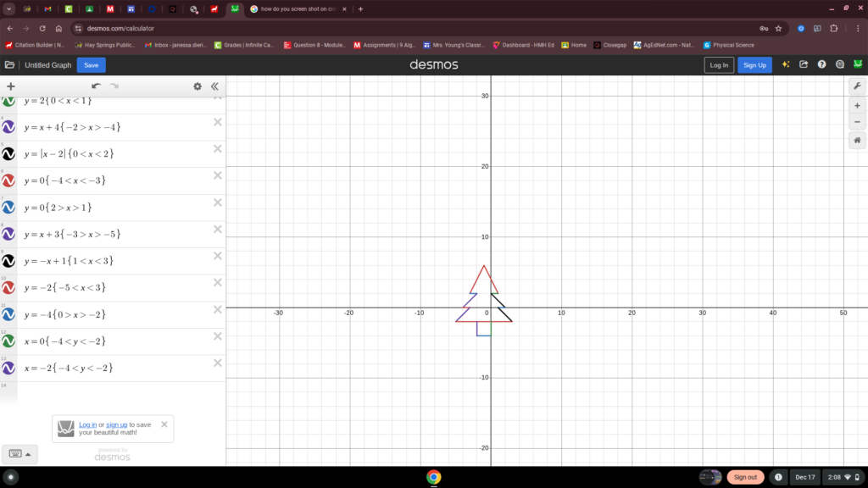Click the zoom out minus button on graph
Viewport: 868px width, 488px height.
pyautogui.click(x=858, y=122)
